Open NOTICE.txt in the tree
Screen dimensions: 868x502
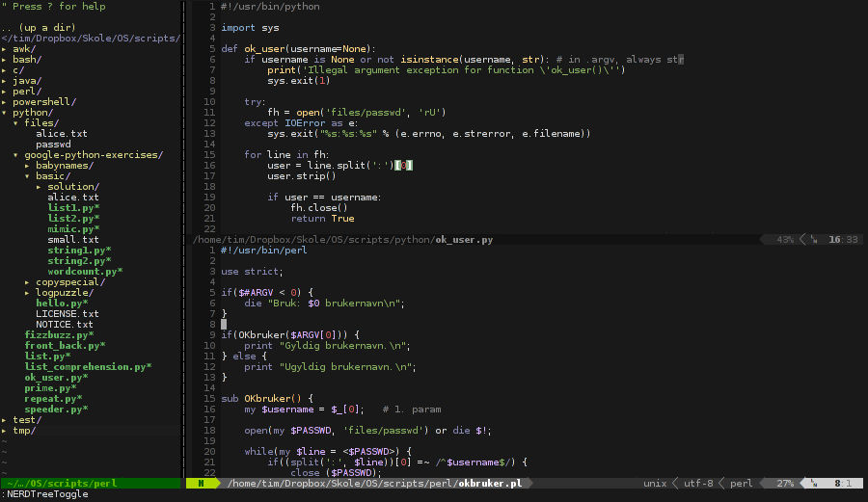coord(65,325)
